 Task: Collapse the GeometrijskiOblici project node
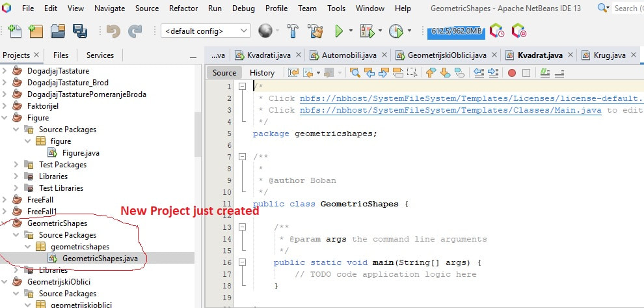5,282
